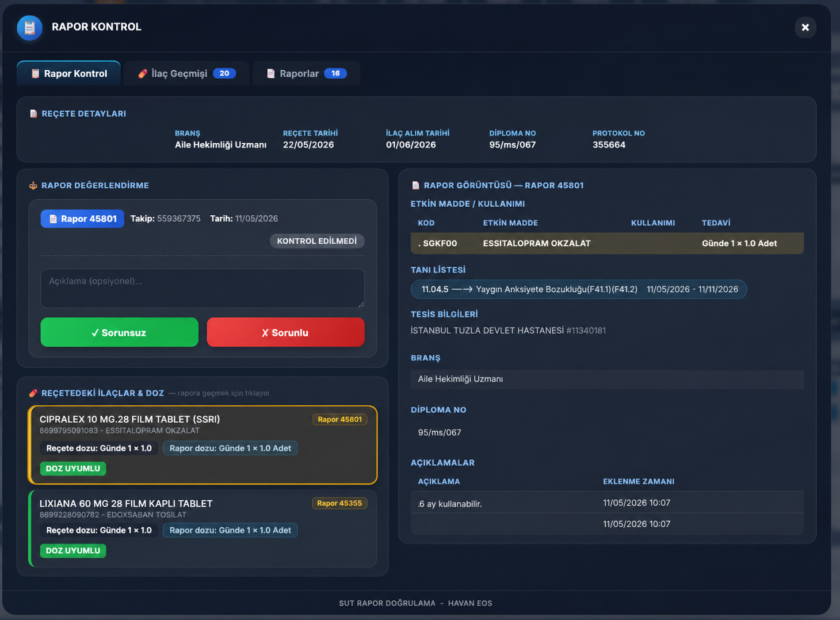Click the pill icon on İlaç Geçmişi tab
This screenshot has height=620, width=840.
coord(142,74)
